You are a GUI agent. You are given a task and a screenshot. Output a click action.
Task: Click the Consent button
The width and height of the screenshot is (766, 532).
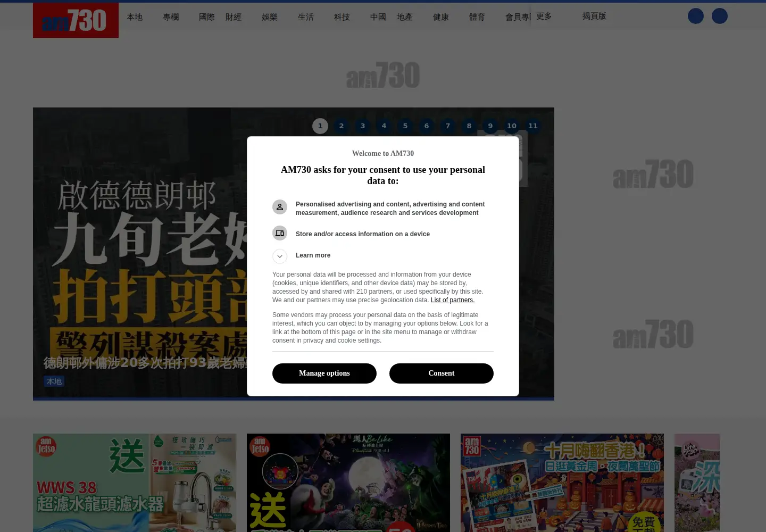pyautogui.click(x=442, y=373)
